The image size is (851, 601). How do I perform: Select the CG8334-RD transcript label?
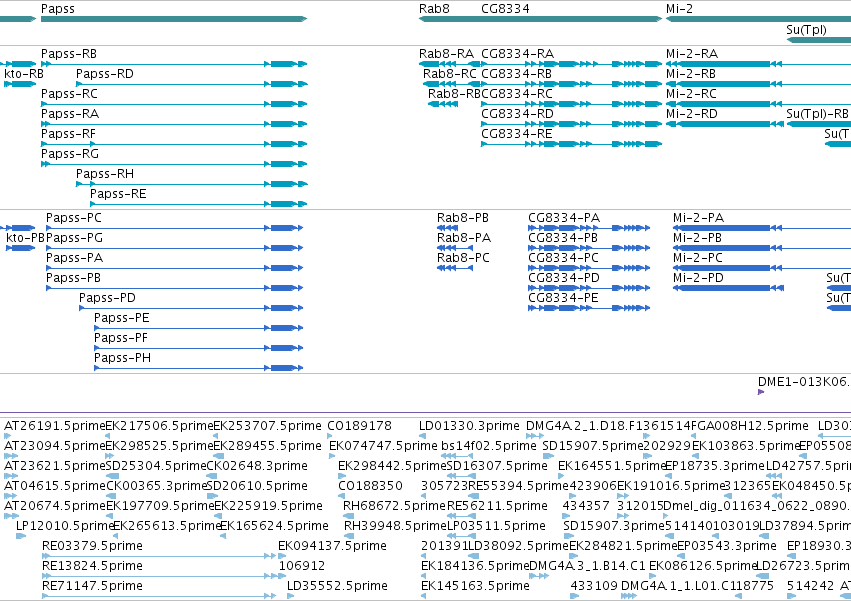517,114
